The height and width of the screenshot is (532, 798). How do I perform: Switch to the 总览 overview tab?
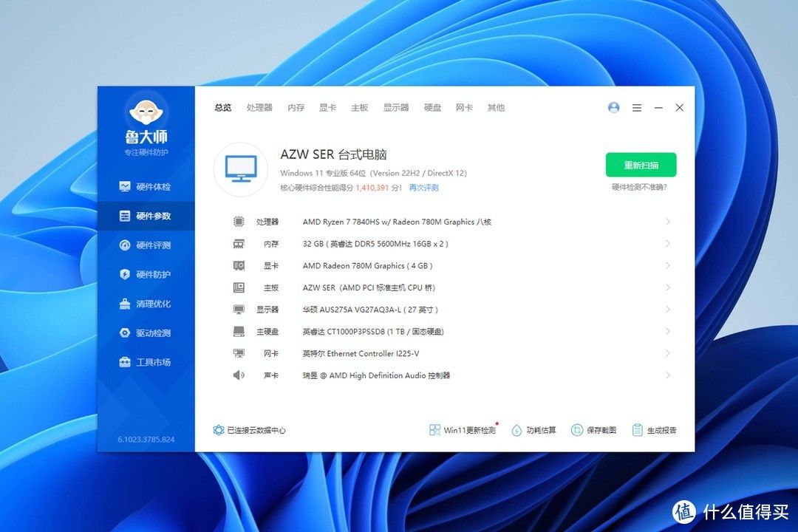tap(223, 107)
